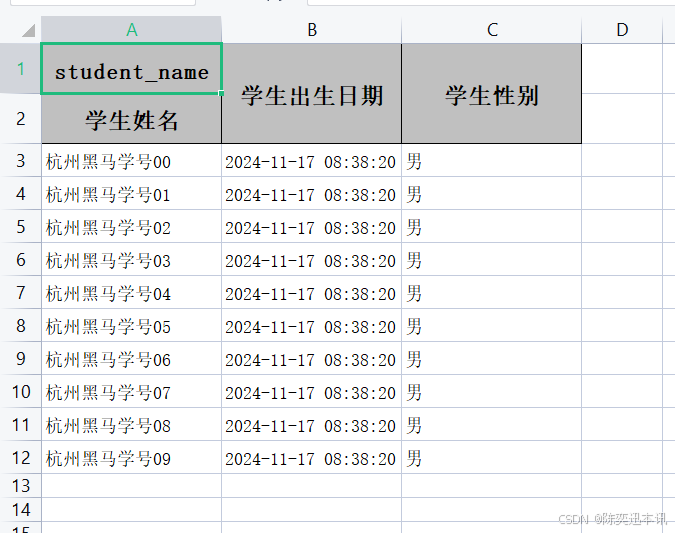This screenshot has width=675, height=533.
Task: Select row 14 header
Action: (x=21, y=510)
